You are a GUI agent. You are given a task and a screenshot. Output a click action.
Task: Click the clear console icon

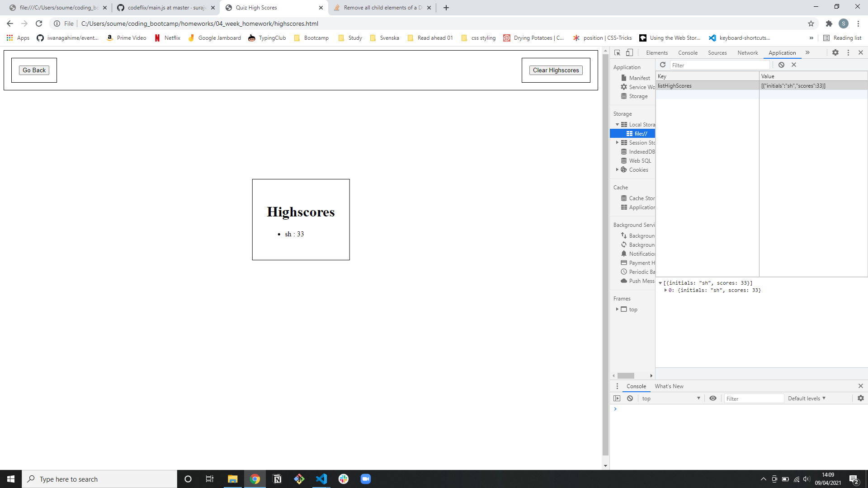click(630, 399)
